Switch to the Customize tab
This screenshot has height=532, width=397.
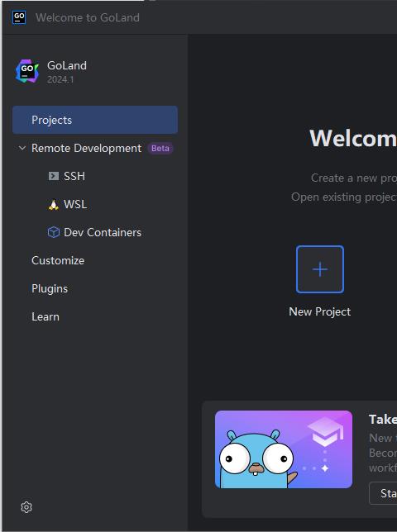[58, 260]
